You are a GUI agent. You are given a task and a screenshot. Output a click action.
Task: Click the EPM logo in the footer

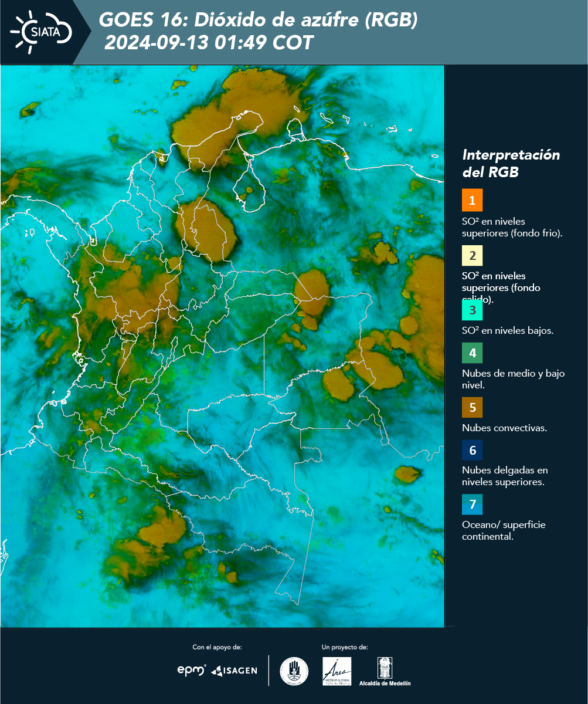click(192, 670)
